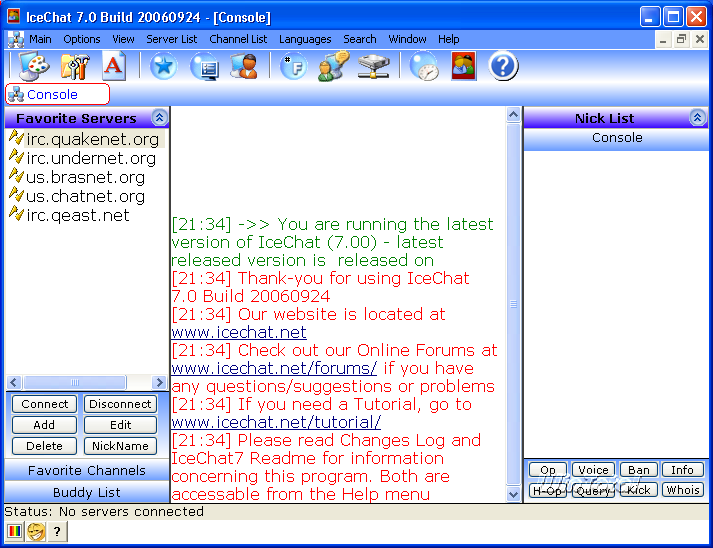Expand the Buddy List section
Viewport: 713px width, 548px height.
pyautogui.click(x=87, y=492)
